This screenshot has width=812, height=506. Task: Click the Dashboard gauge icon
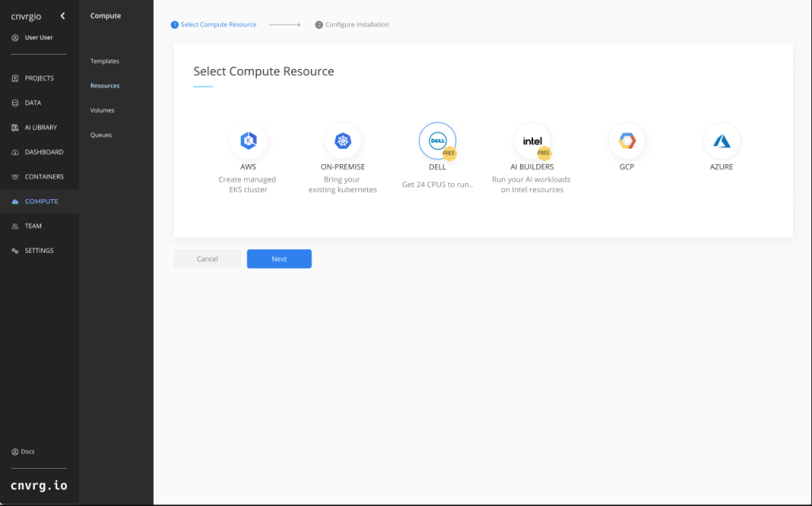pos(15,152)
